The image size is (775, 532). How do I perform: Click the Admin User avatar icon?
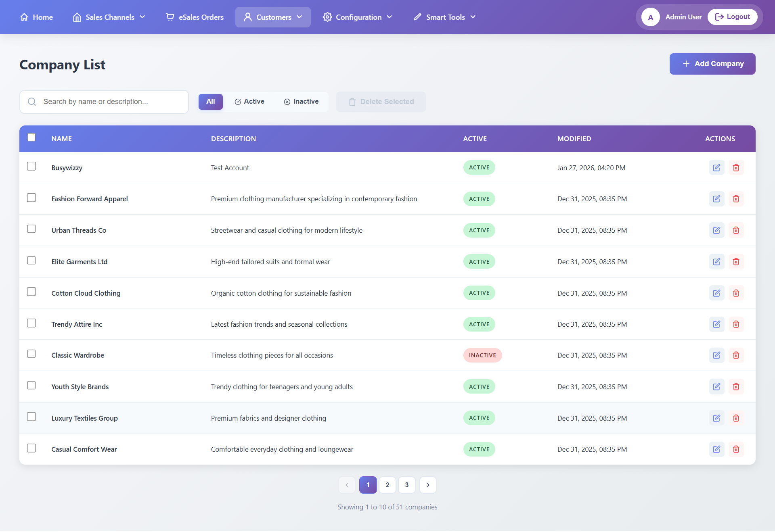click(x=650, y=17)
